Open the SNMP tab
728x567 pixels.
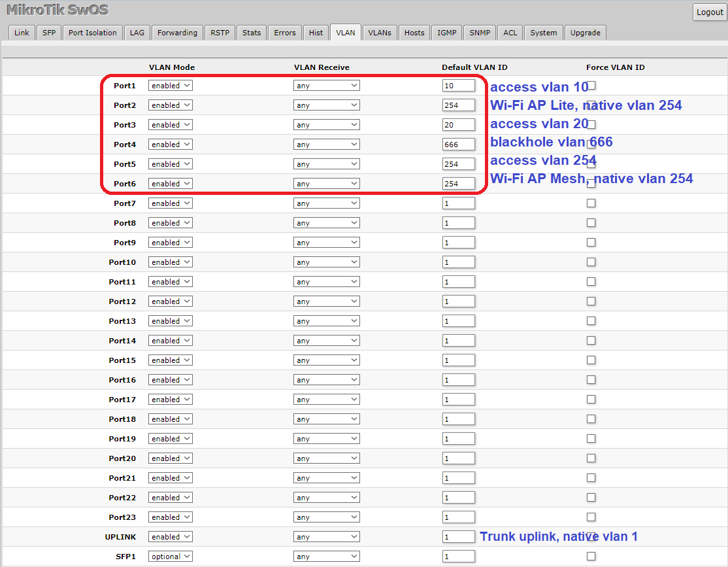pos(480,33)
